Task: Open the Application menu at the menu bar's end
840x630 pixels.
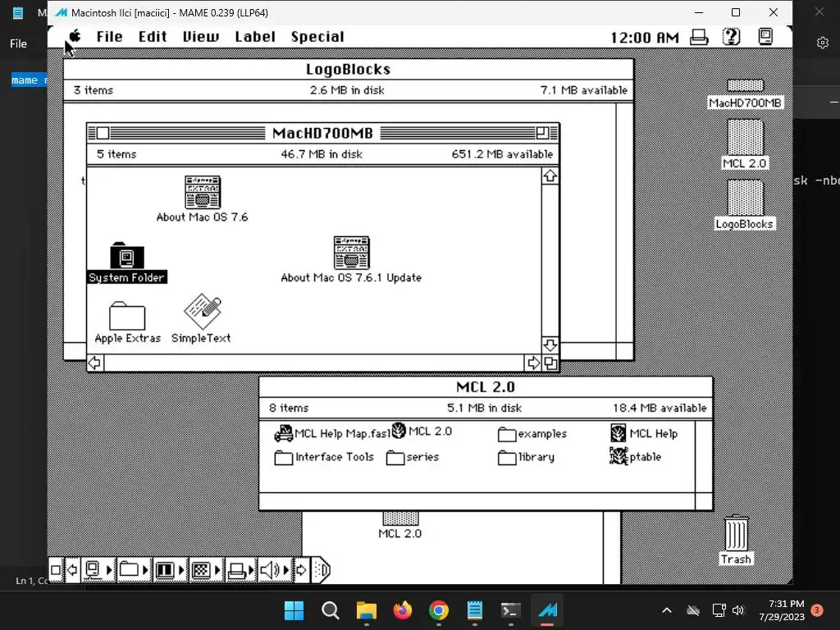Action: 765,36
